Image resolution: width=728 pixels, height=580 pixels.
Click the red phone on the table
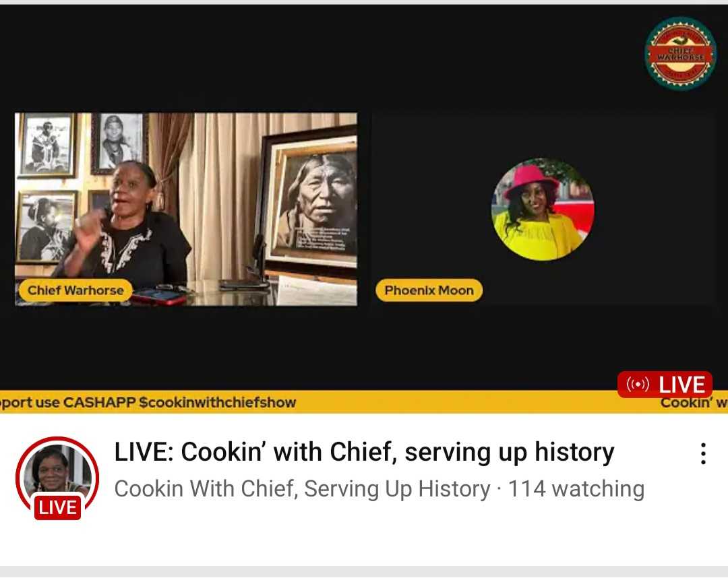159,296
